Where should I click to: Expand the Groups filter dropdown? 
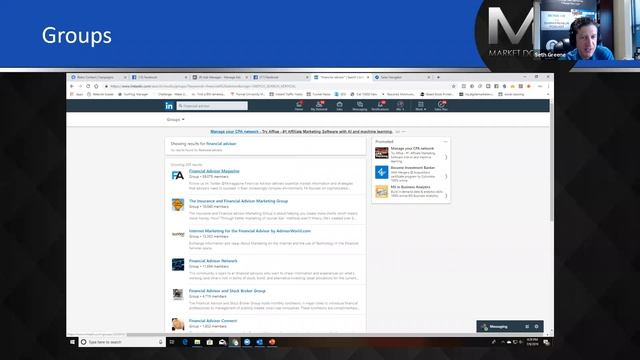pos(176,120)
